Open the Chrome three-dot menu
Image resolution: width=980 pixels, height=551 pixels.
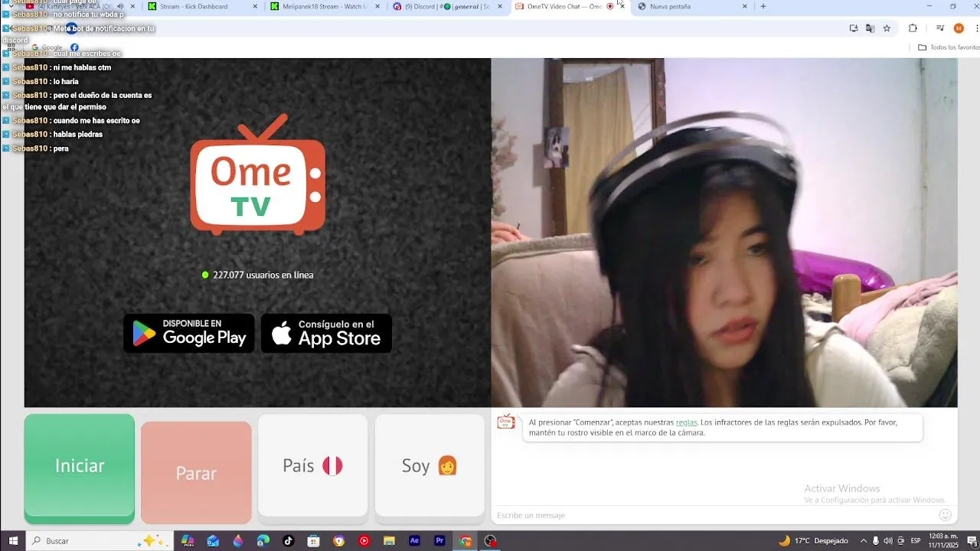[x=976, y=28]
